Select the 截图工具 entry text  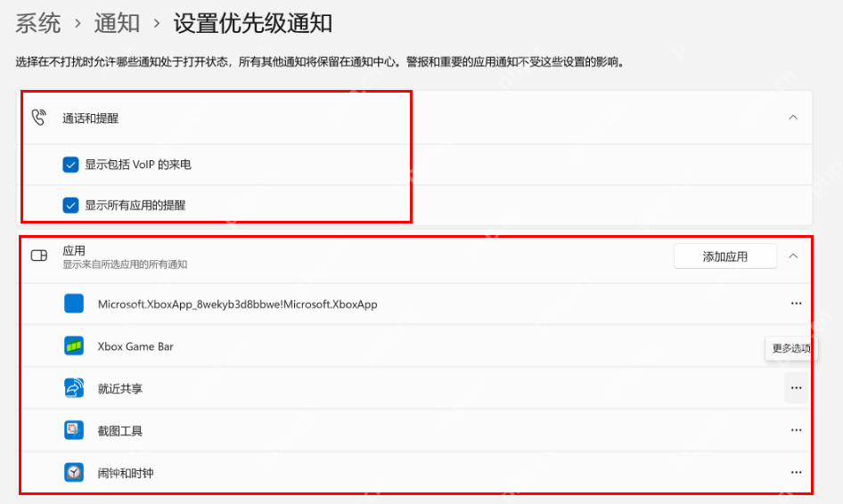click(x=120, y=431)
